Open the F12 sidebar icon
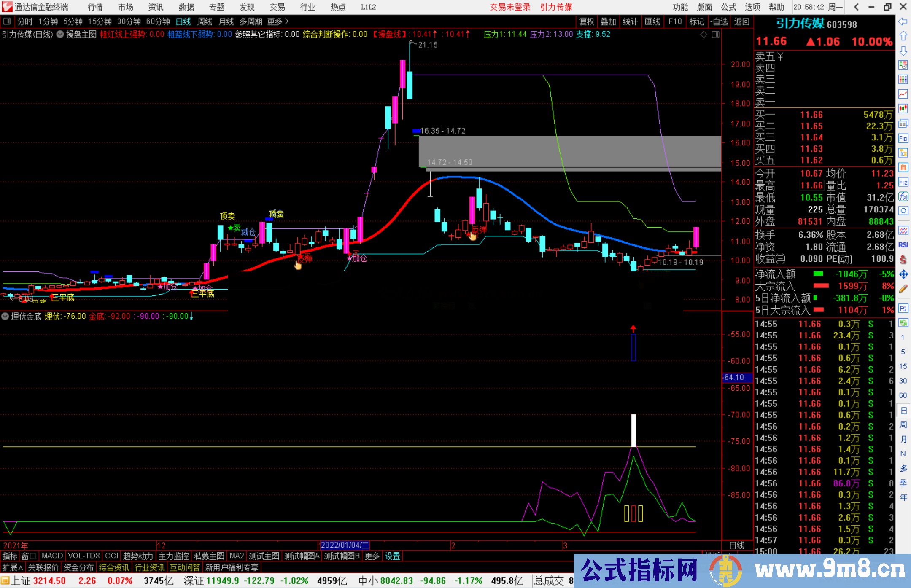 [x=903, y=182]
